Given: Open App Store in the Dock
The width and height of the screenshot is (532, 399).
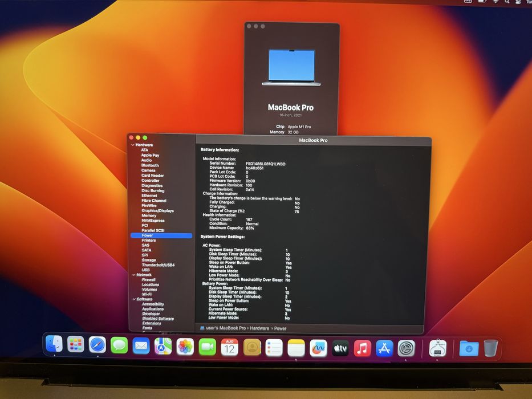Looking at the screenshot, I should pyautogui.click(x=384, y=348).
